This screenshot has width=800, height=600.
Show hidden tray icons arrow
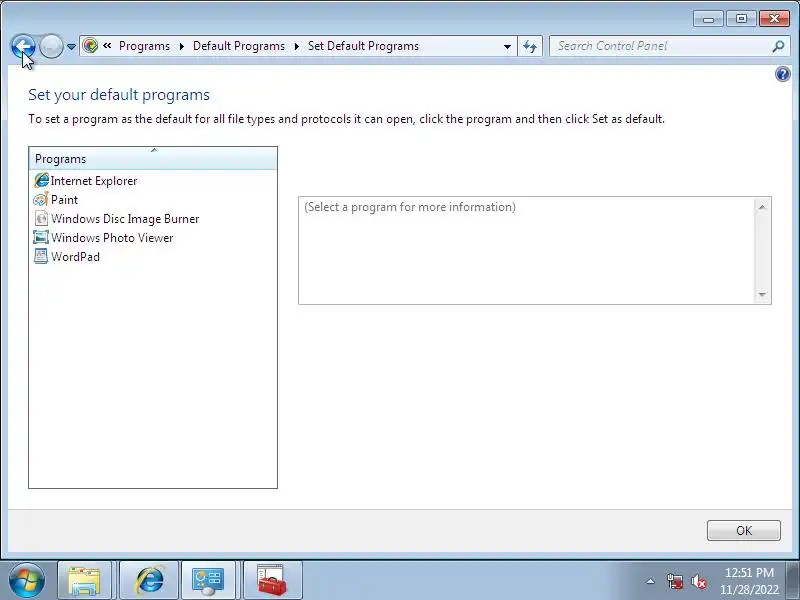point(651,581)
